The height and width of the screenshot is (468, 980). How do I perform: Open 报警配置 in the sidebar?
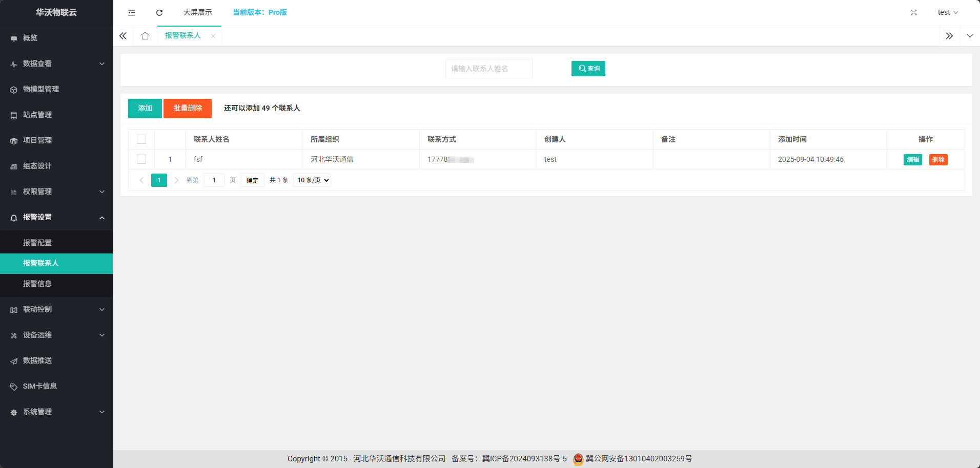pos(37,243)
